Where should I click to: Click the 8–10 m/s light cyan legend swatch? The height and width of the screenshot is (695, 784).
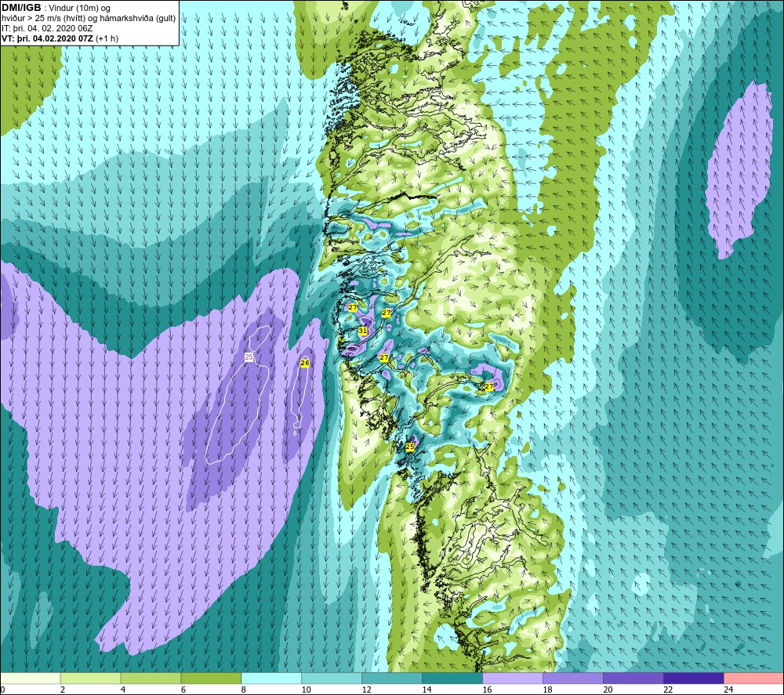click(271, 678)
